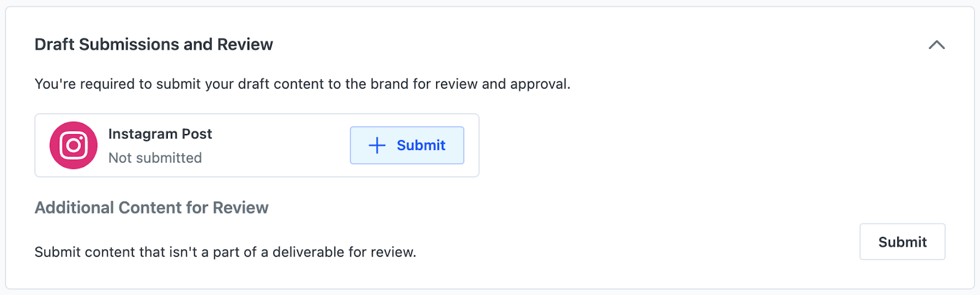
Task: Click the Draft Submissions and Review heading
Action: click(x=154, y=45)
